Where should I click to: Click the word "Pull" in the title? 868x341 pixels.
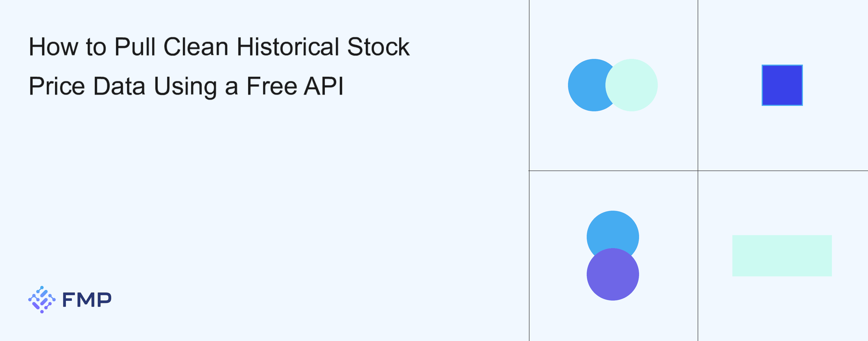(x=135, y=46)
